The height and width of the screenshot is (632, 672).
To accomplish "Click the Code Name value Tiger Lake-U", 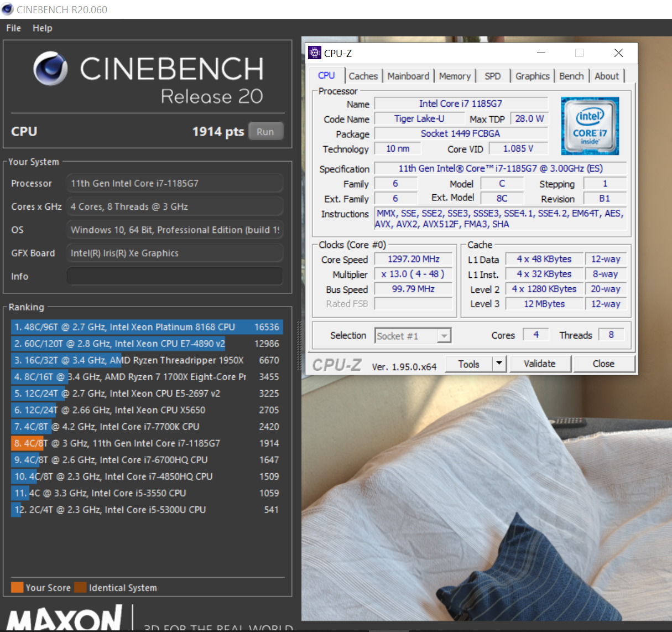I will click(x=419, y=118).
